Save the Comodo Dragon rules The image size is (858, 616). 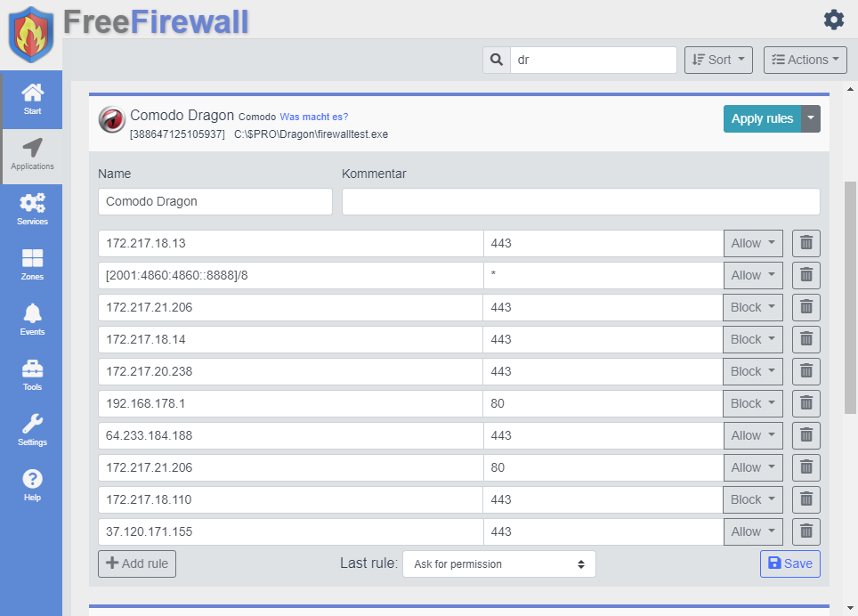[789, 563]
